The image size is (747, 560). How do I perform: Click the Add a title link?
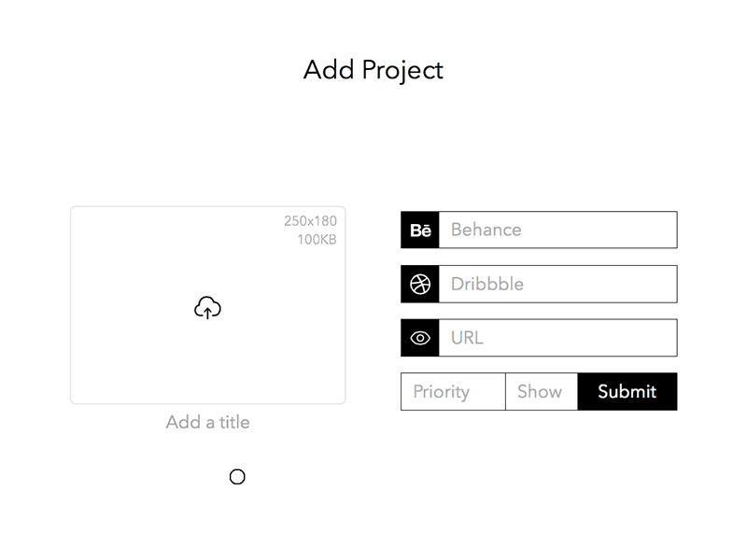pos(207,422)
